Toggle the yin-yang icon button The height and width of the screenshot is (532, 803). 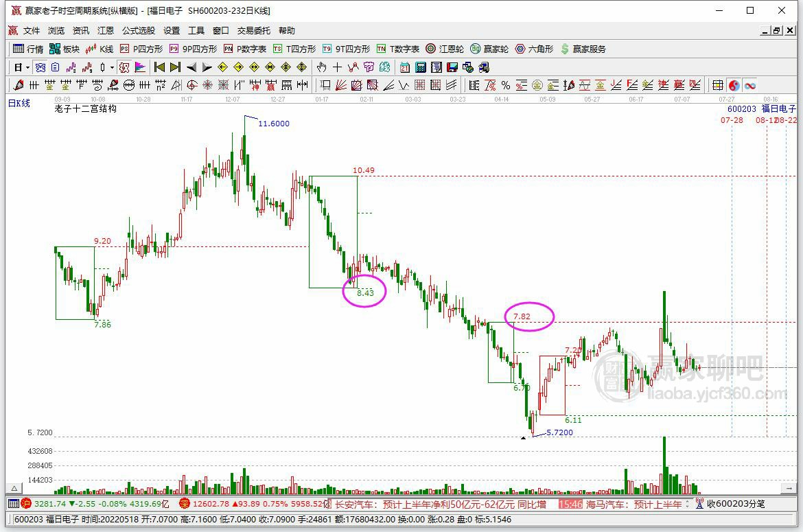pos(734,85)
